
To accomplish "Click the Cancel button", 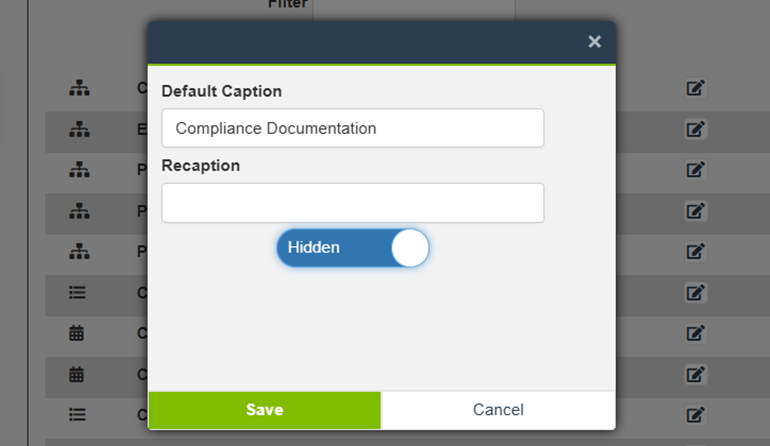I will click(497, 410).
